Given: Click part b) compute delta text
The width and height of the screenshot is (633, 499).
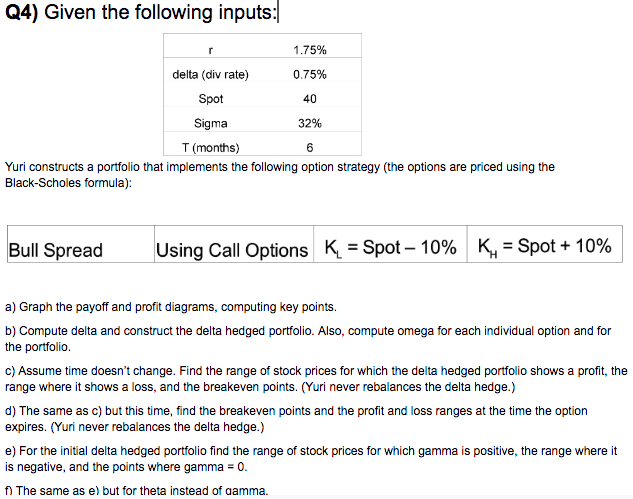Looking at the screenshot, I should click(308, 339).
